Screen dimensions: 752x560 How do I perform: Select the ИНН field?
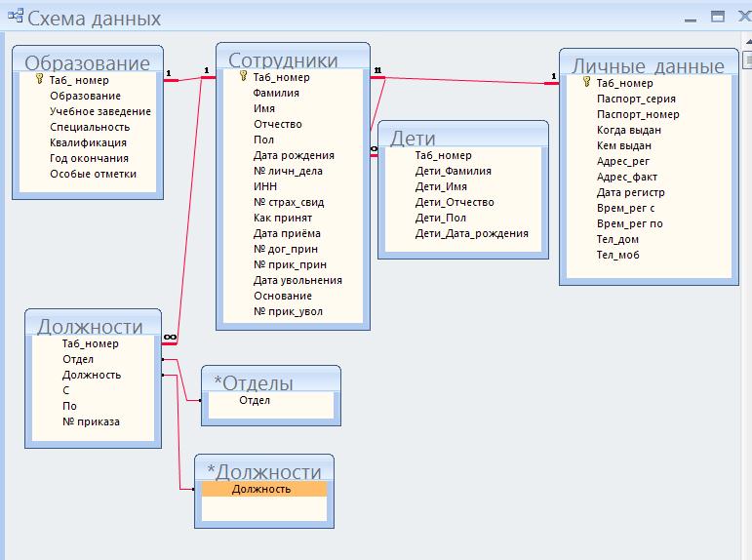293,186
